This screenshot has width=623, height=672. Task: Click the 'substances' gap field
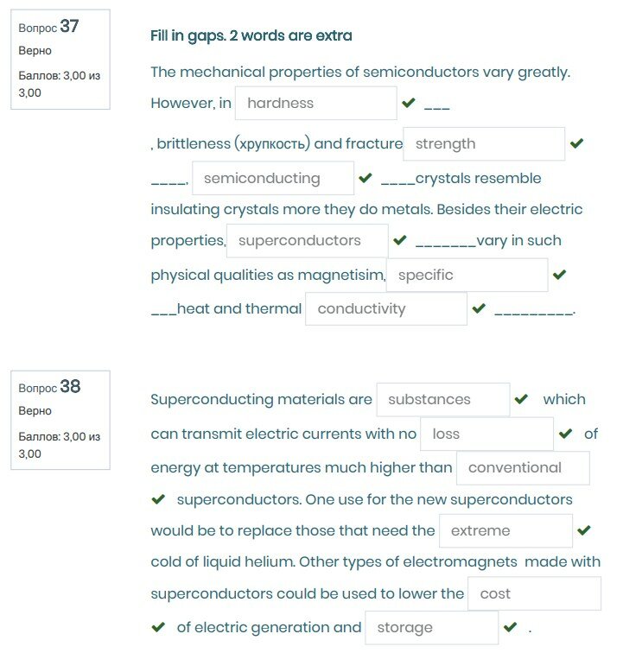(442, 400)
